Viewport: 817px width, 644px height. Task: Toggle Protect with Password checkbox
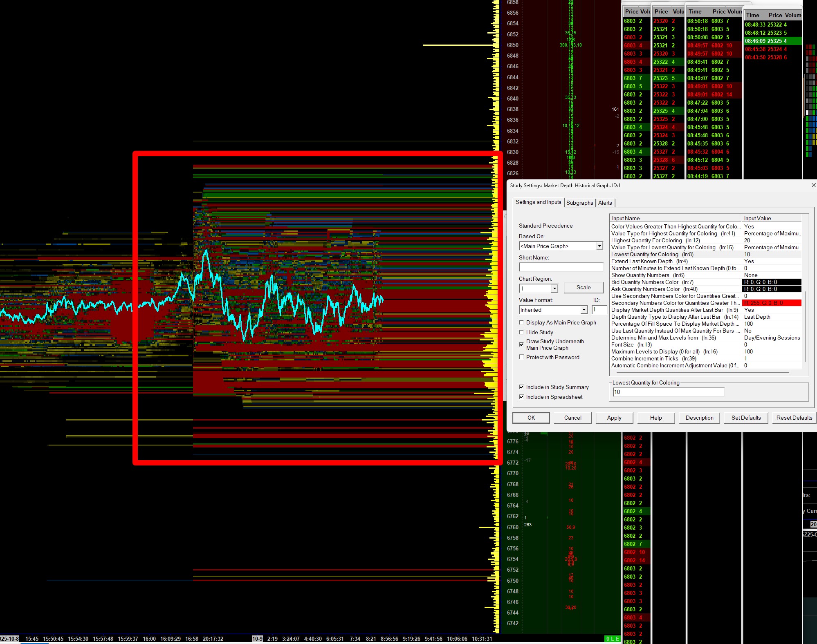coord(521,357)
